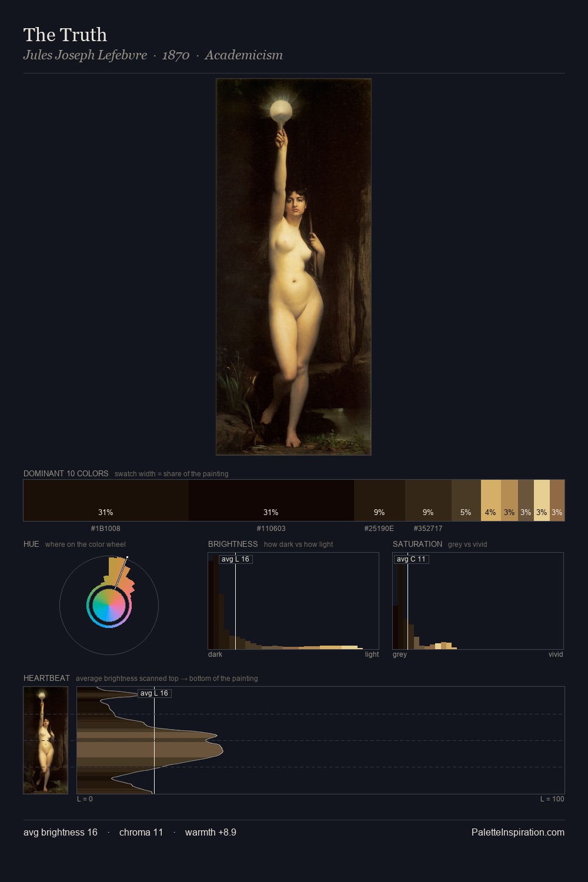Select the golden swatch labeled 4%
This screenshot has height=882, width=588.
click(x=491, y=500)
